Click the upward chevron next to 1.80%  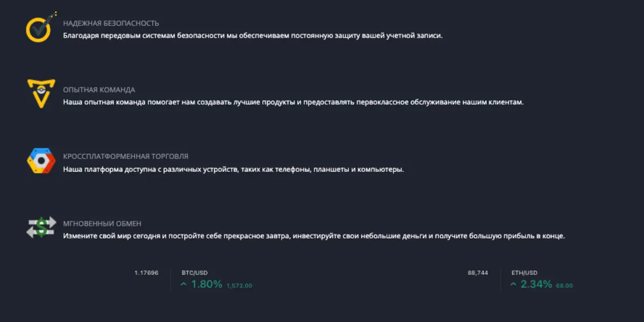(x=183, y=284)
